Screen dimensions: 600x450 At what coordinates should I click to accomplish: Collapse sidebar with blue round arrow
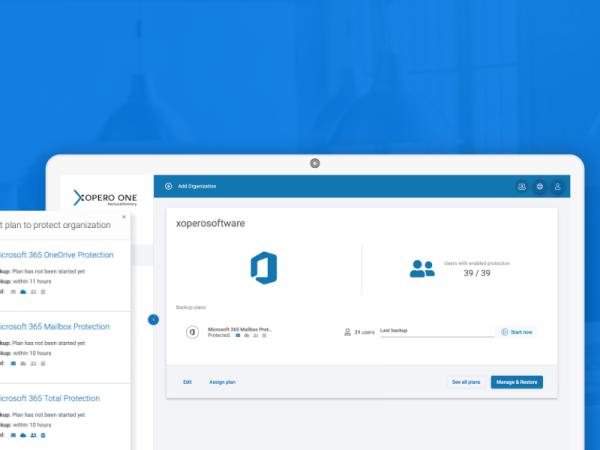(153, 319)
